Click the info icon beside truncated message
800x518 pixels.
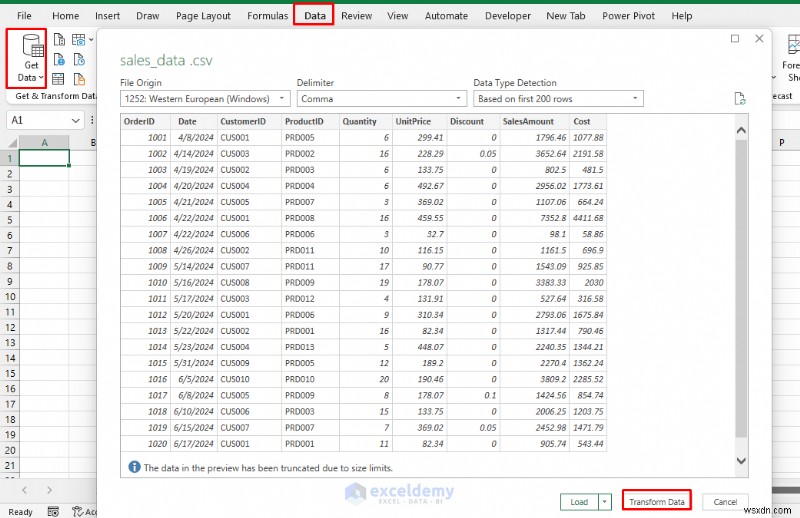pyautogui.click(x=134, y=467)
